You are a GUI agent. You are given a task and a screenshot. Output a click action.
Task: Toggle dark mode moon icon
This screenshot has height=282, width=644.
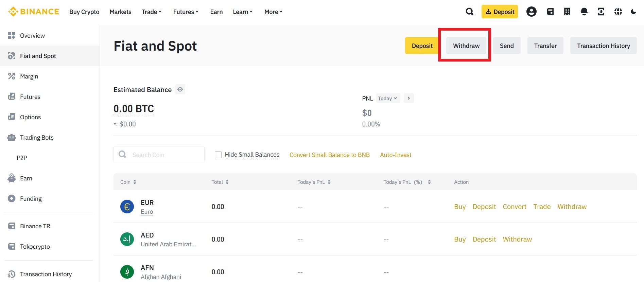(x=633, y=12)
